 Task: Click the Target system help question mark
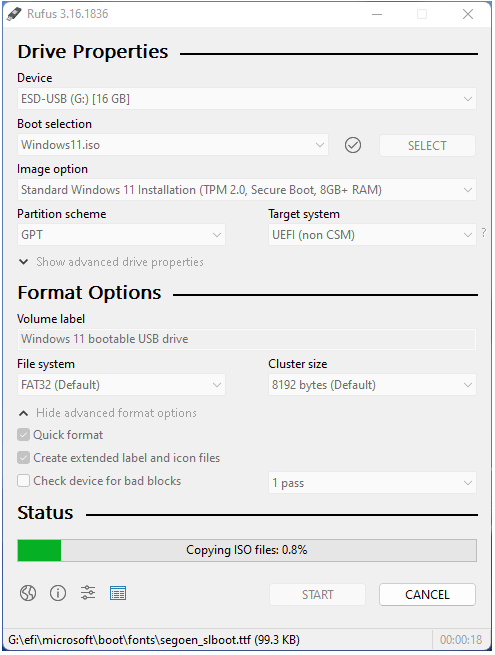484,233
